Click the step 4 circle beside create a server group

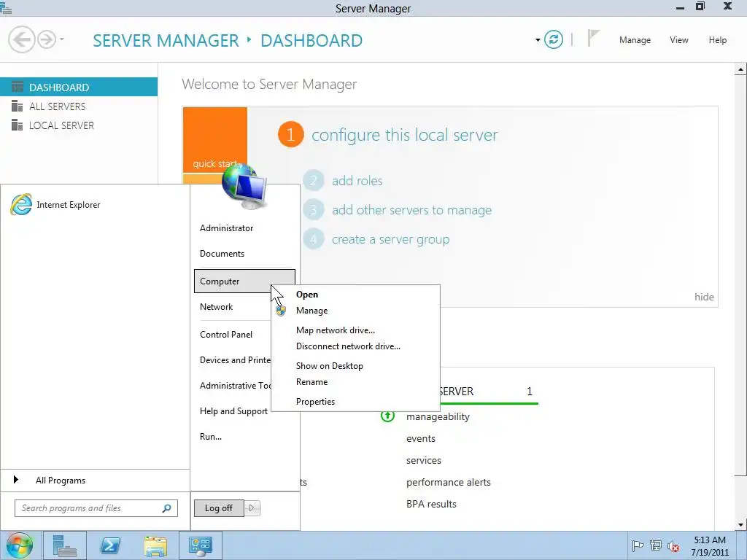click(x=314, y=239)
